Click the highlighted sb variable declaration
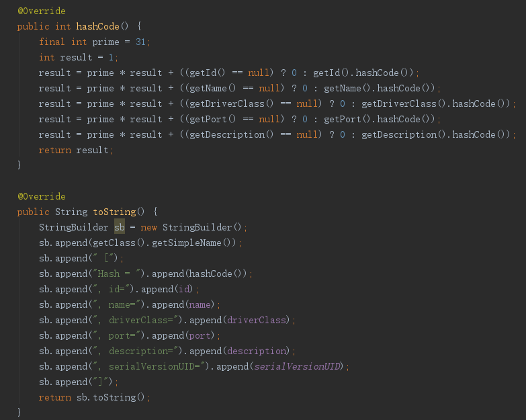This screenshot has height=420, width=526. [120, 227]
